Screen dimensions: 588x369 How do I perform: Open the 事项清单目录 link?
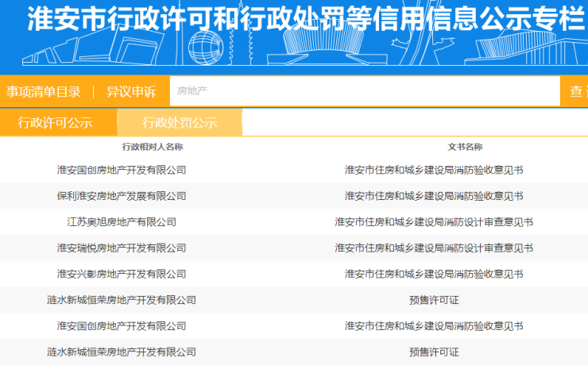tap(44, 92)
